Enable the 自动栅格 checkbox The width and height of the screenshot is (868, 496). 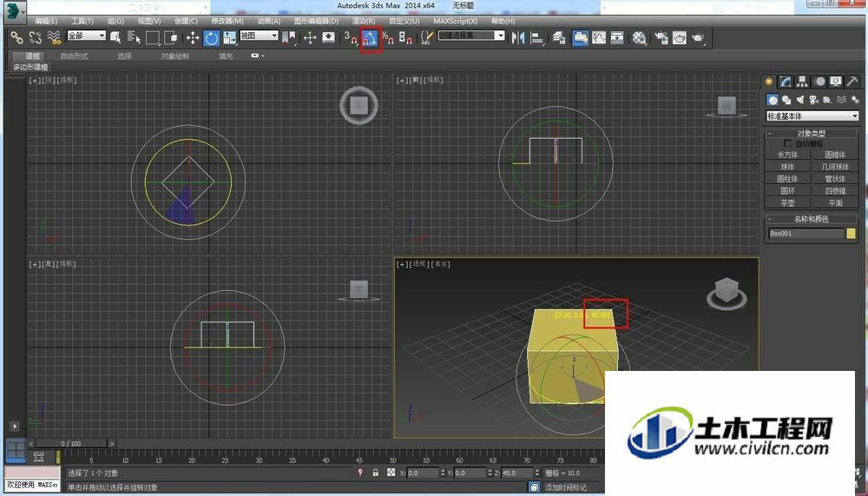click(x=788, y=143)
